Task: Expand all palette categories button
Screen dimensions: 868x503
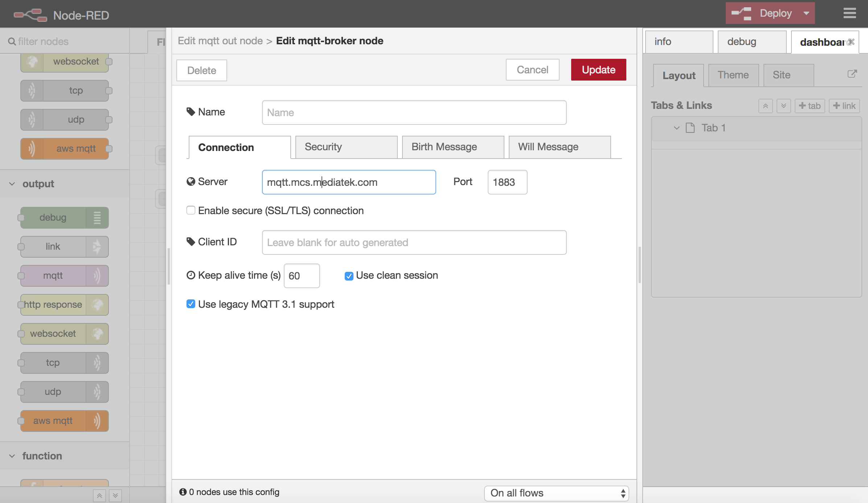Action: [115, 495]
